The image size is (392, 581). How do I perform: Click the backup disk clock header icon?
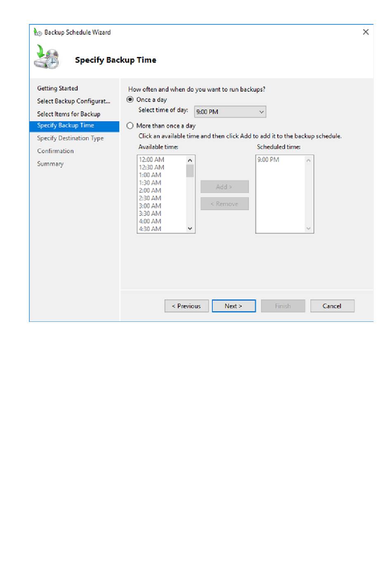tap(47, 57)
